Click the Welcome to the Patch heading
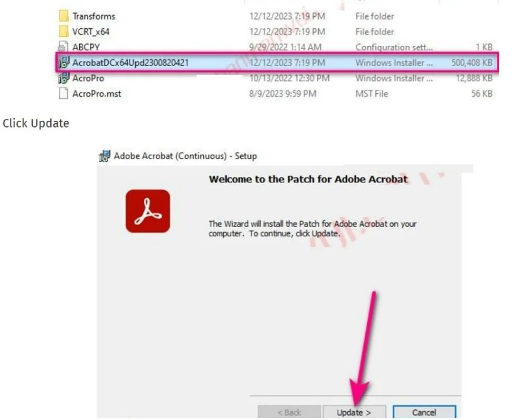This screenshot has width=525, height=420. pyautogui.click(x=308, y=179)
